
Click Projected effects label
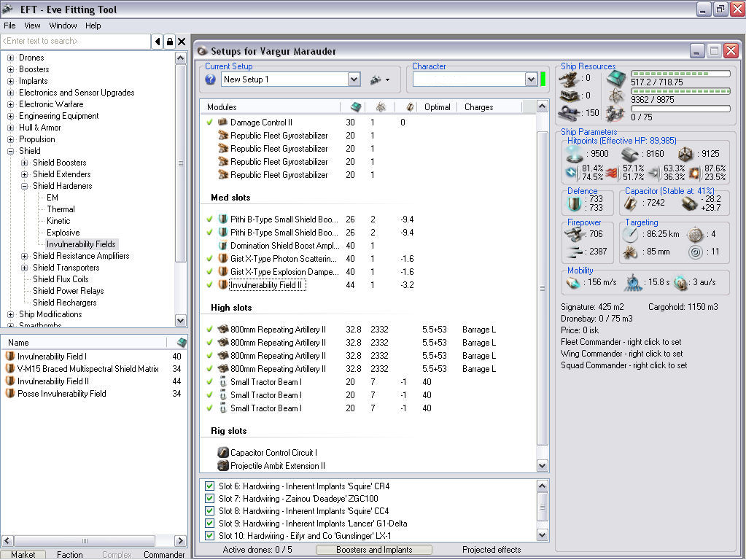[491, 550]
